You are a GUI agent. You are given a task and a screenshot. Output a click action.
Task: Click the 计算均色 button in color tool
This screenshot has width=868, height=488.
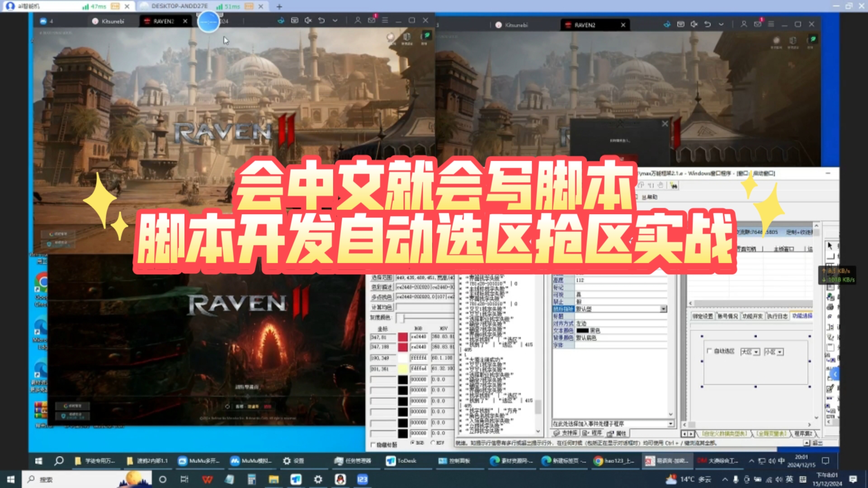click(382, 307)
